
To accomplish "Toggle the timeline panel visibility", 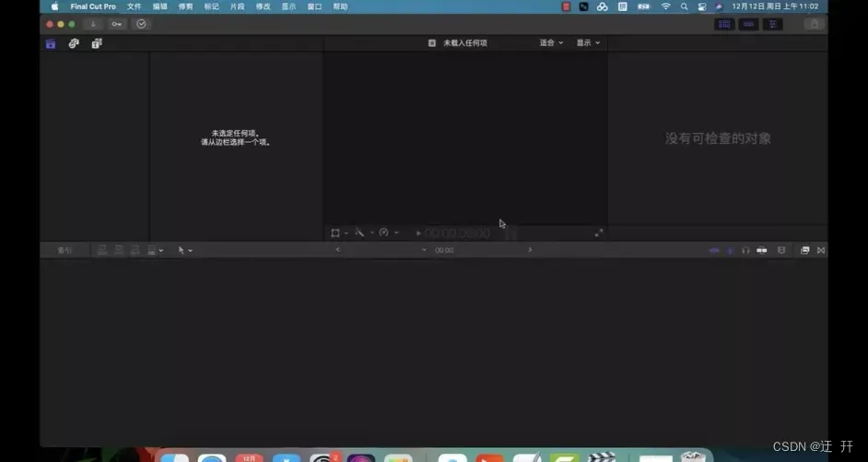I will click(748, 24).
